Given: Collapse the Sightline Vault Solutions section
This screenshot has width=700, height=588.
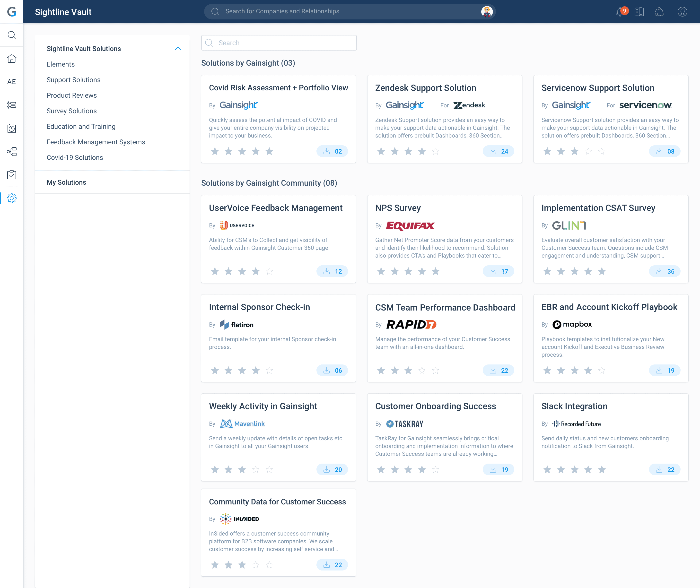Looking at the screenshot, I should click(x=178, y=49).
